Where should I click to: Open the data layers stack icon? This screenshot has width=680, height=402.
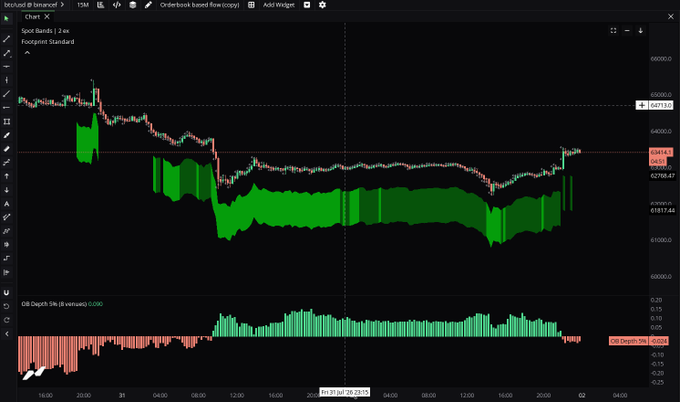pyautogui.click(x=133, y=5)
